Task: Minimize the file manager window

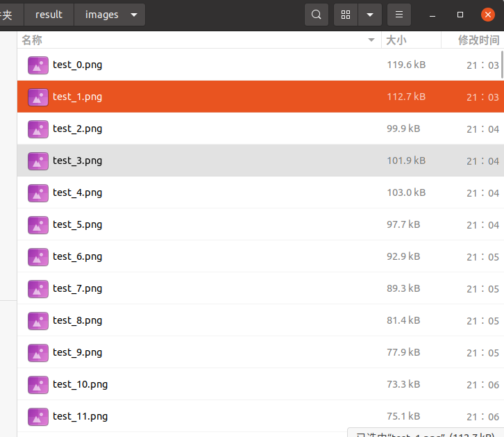Action: (432, 15)
